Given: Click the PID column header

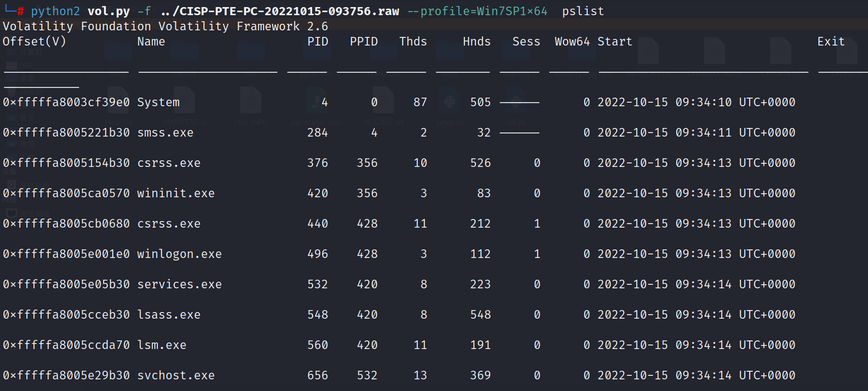Looking at the screenshot, I should pyautogui.click(x=318, y=41).
